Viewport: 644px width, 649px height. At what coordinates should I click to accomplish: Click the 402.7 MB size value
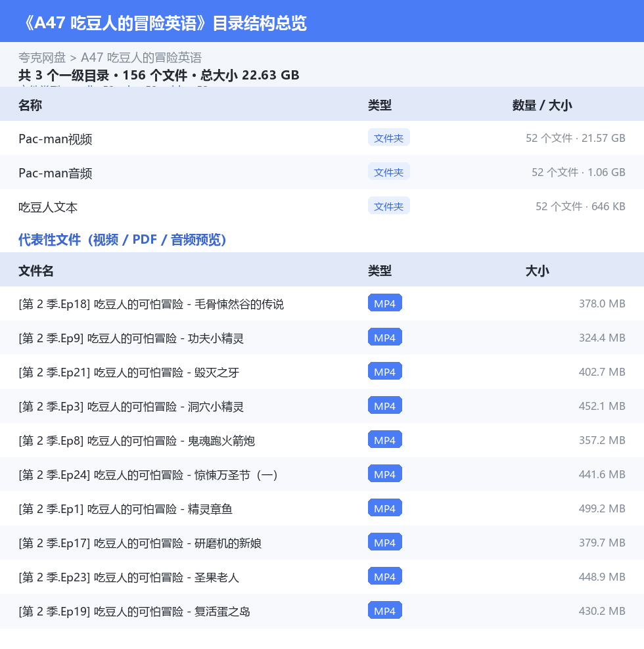coord(602,372)
